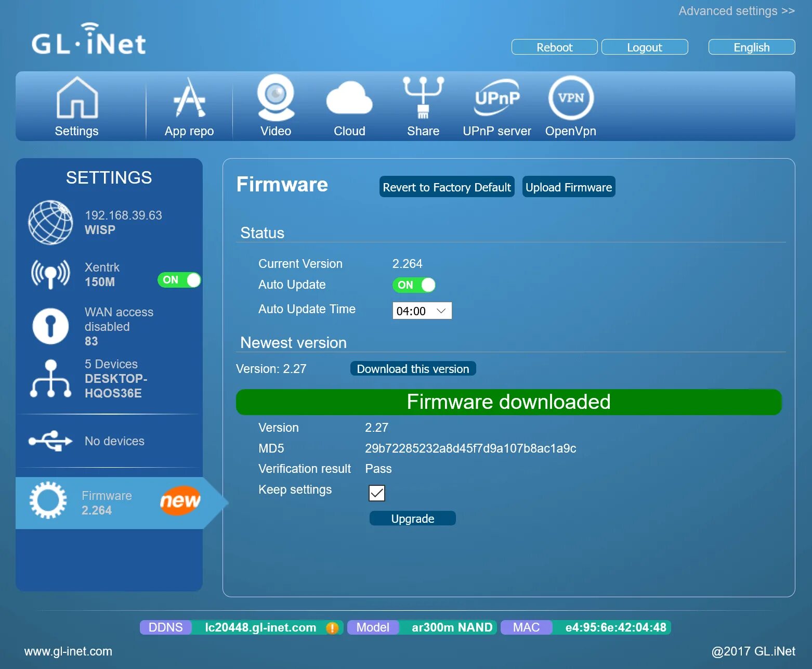Click the 5 Devices DESKTOP-HQOS36E entry

tap(116, 378)
